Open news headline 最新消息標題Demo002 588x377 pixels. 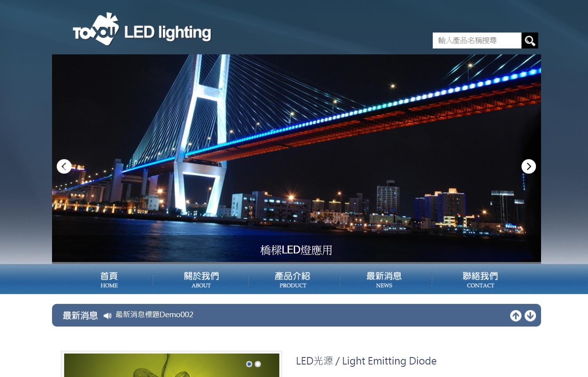(x=155, y=315)
